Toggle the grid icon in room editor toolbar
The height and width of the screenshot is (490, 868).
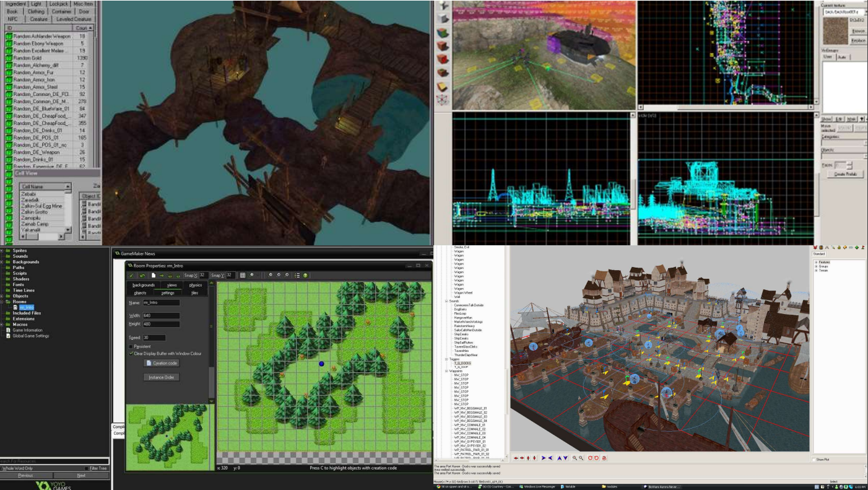(243, 275)
